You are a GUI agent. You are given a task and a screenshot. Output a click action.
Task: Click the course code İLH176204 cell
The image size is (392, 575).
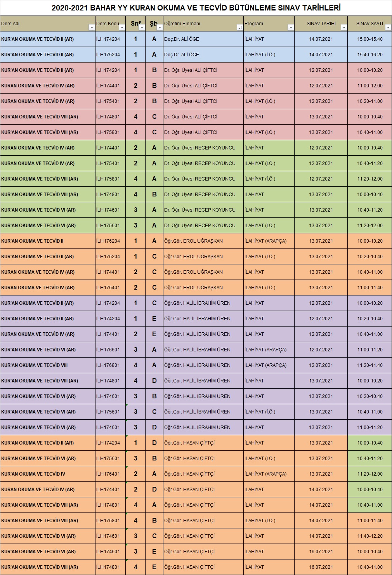click(x=110, y=241)
